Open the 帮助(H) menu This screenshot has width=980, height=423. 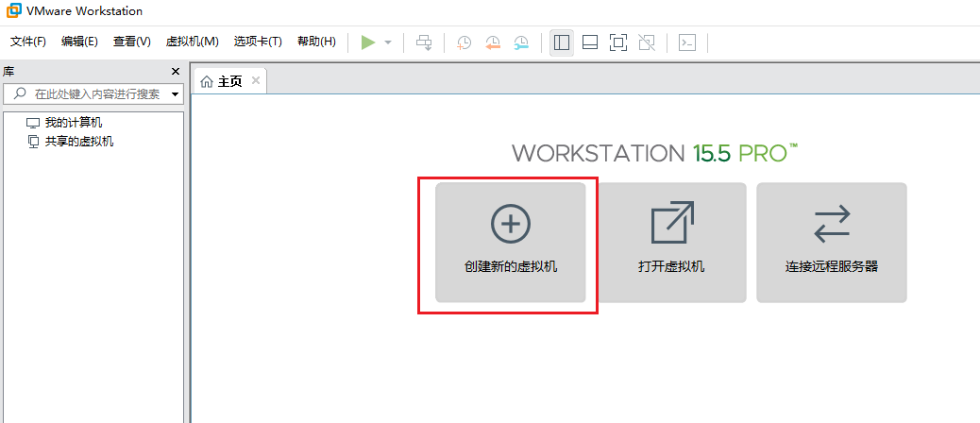click(316, 42)
